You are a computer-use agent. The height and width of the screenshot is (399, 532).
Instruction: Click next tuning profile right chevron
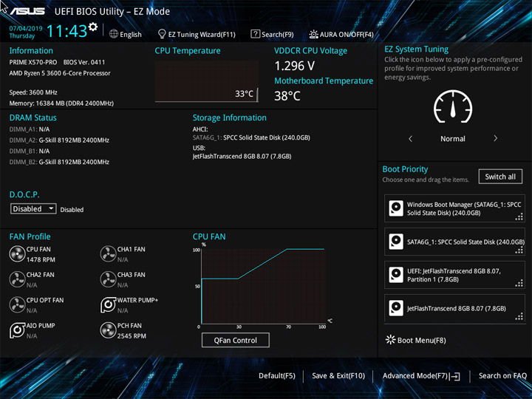[x=495, y=138]
